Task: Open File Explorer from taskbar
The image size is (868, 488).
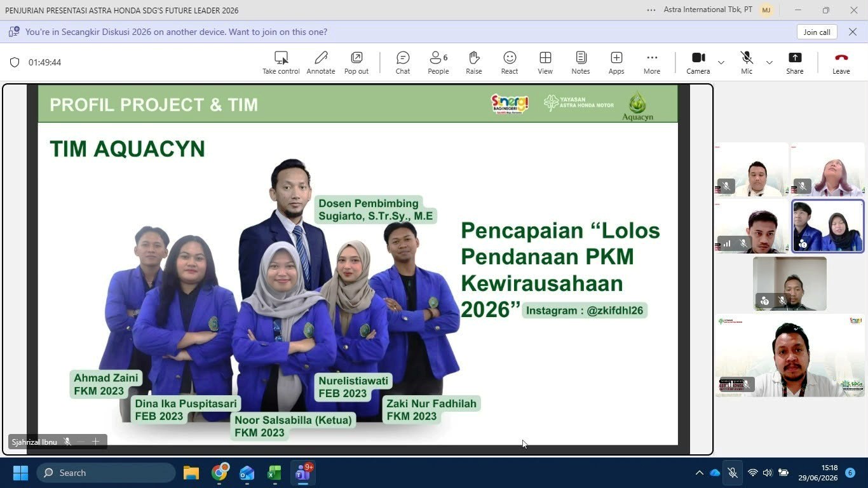Action: tap(191, 473)
